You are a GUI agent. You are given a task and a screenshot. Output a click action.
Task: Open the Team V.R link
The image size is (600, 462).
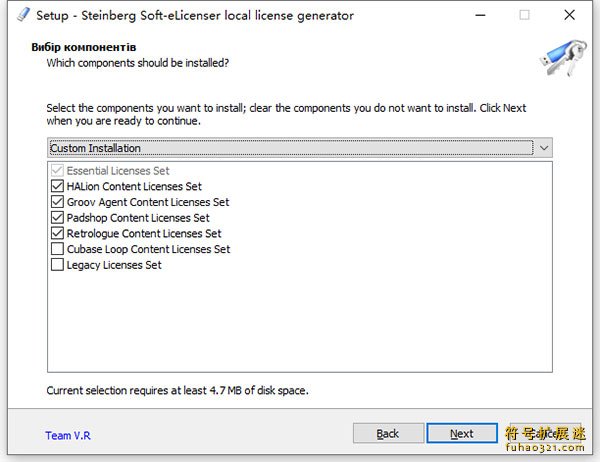[68, 435]
